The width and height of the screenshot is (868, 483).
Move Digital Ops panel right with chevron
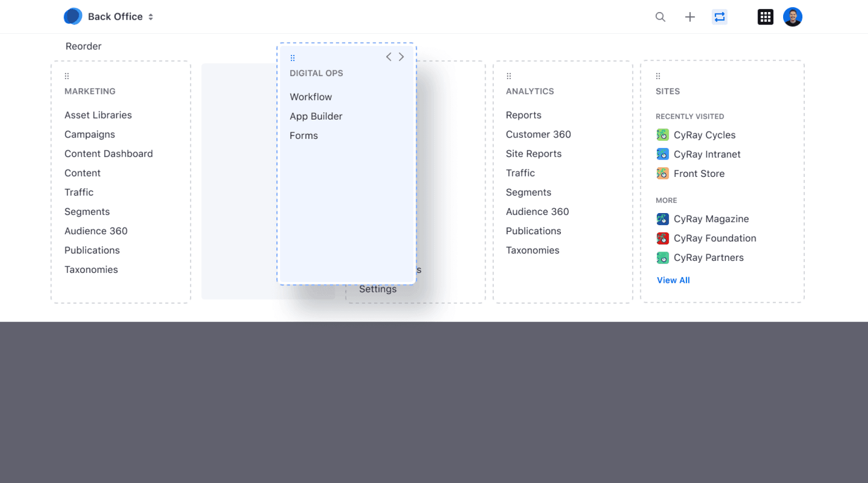tap(401, 57)
